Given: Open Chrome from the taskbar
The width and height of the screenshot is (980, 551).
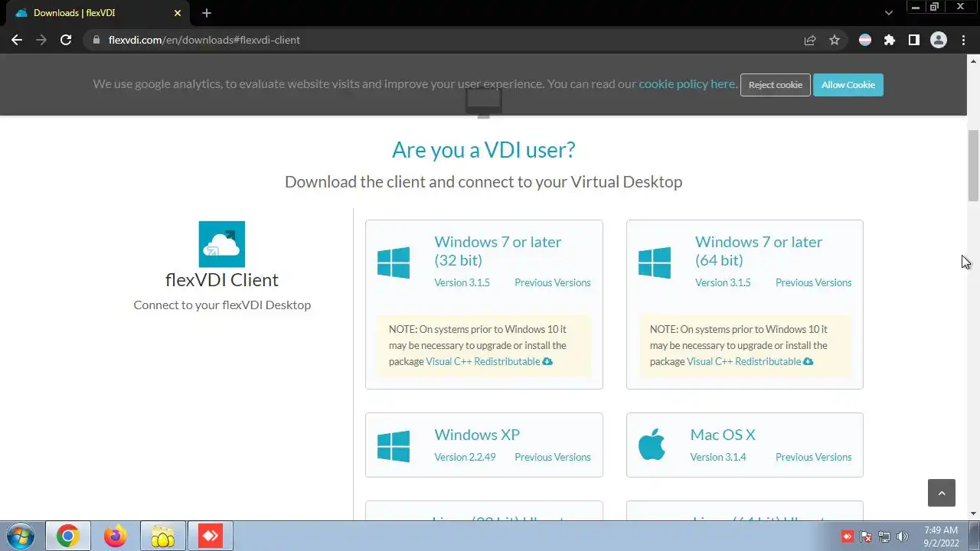Looking at the screenshot, I should 67,536.
